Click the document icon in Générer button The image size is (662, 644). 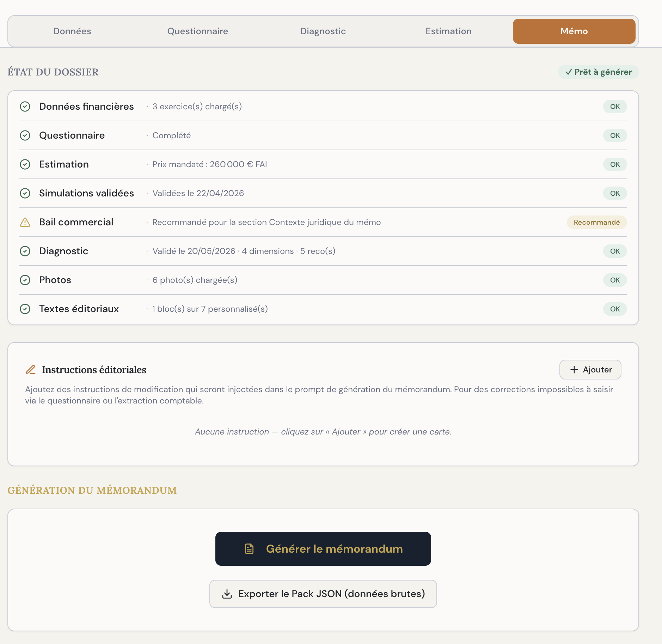249,549
